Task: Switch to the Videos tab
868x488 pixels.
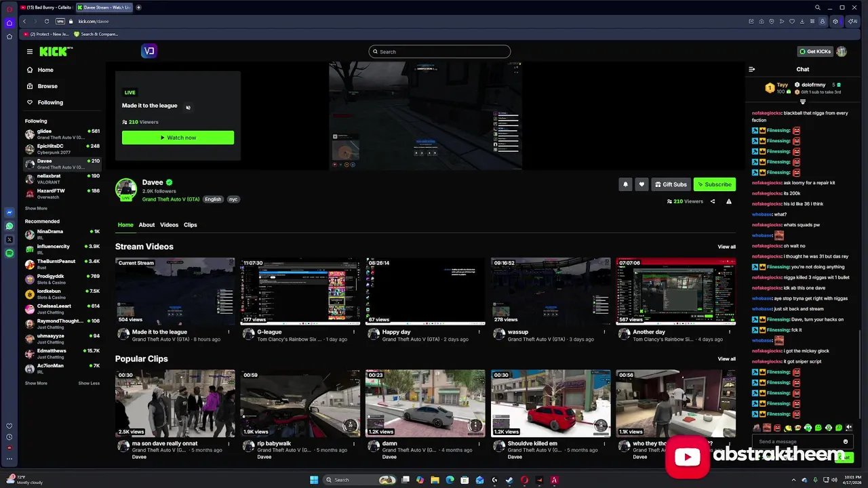Action: click(x=169, y=225)
